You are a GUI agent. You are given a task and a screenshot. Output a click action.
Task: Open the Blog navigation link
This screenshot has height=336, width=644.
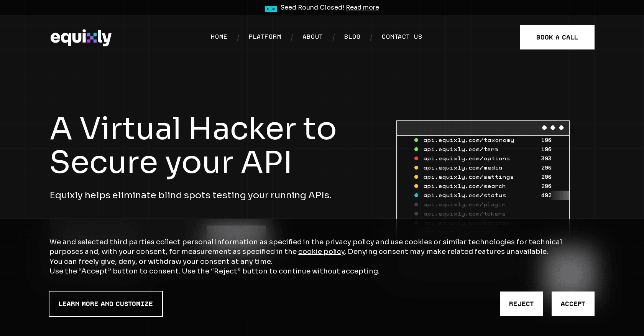pyautogui.click(x=352, y=37)
